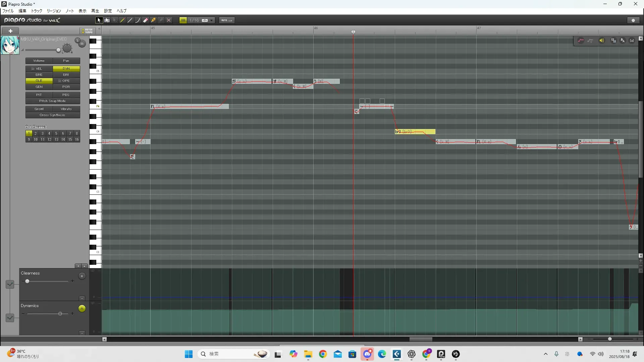Open the トラック menu
Image resolution: width=644 pixels, height=362 pixels.
pyautogui.click(x=37, y=11)
